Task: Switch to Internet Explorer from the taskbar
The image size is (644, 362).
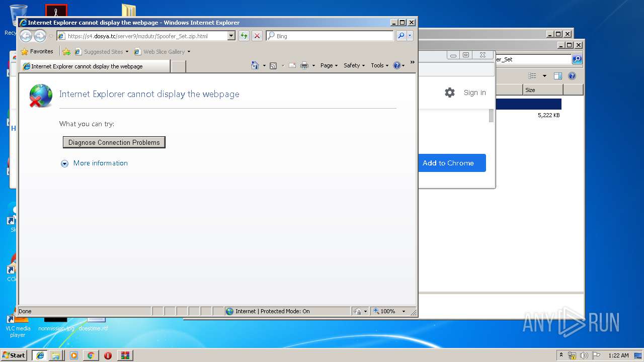Action: point(40,355)
